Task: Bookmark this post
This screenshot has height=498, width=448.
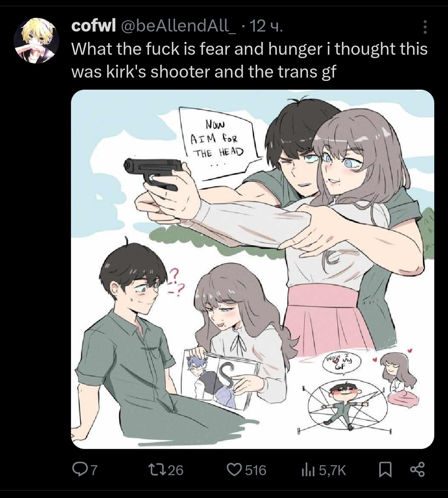Action: pyautogui.click(x=385, y=469)
